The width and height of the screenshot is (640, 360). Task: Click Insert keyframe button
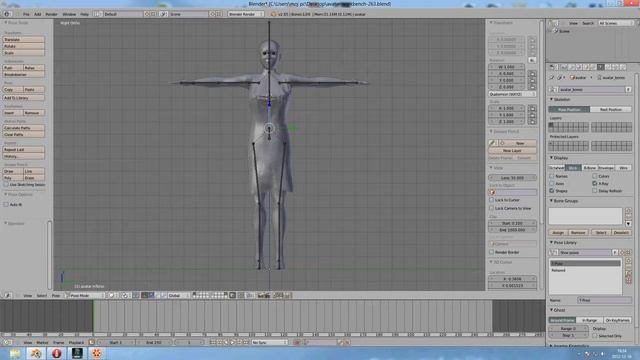[13, 113]
